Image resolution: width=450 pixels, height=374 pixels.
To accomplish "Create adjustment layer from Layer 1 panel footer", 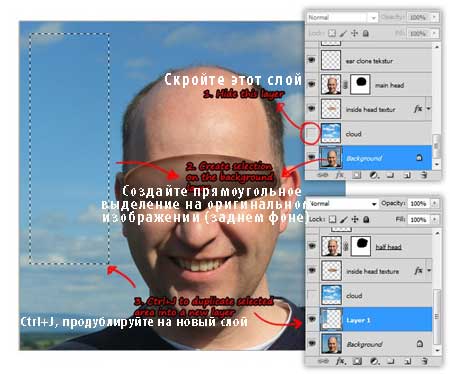I will pos(374,361).
